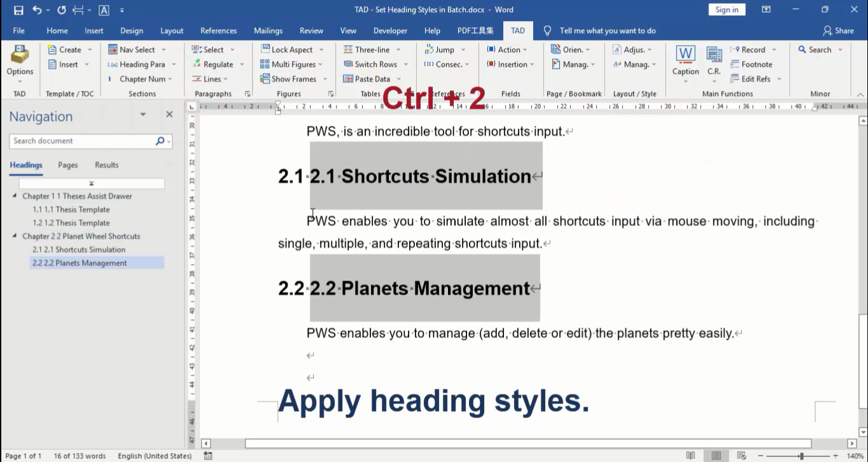Select Print Layout view in status bar
This screenshot has width=868, height=462.
pyautogui.click(x=716, y=456)
